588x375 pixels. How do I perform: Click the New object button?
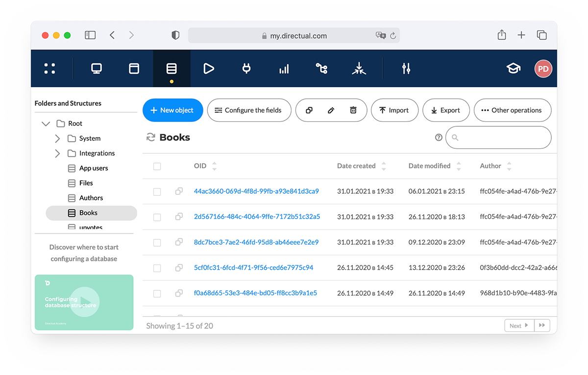click(x=172, y=110)
